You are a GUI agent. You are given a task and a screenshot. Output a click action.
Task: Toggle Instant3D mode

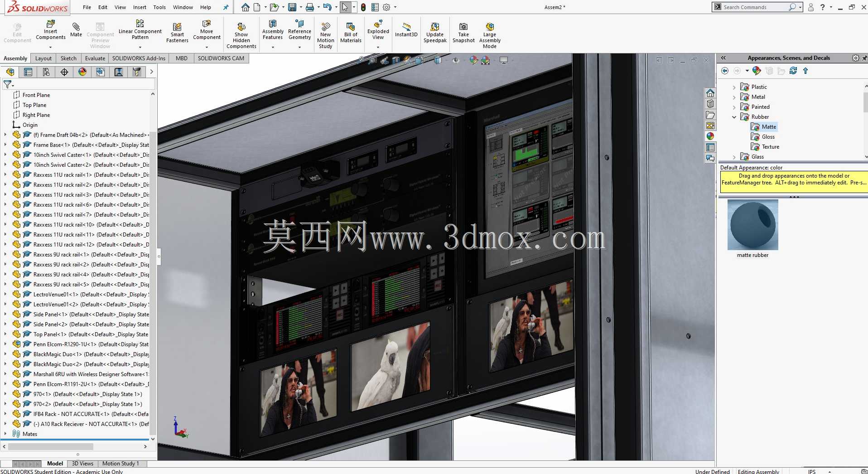click(406, 29)
